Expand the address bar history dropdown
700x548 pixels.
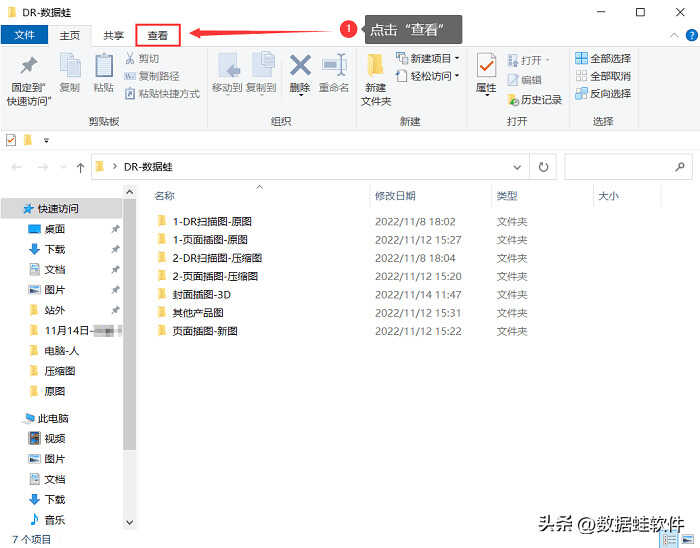[517, 167]
